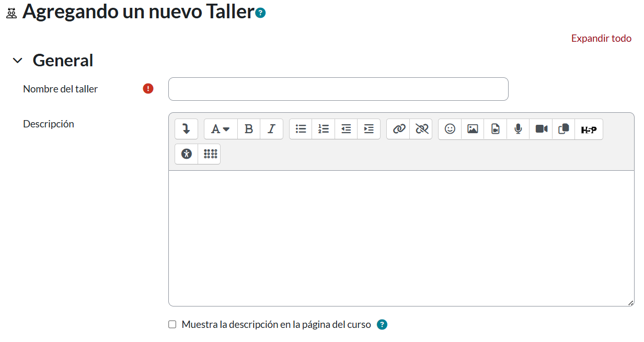Collapse the General section

point(17,60)
